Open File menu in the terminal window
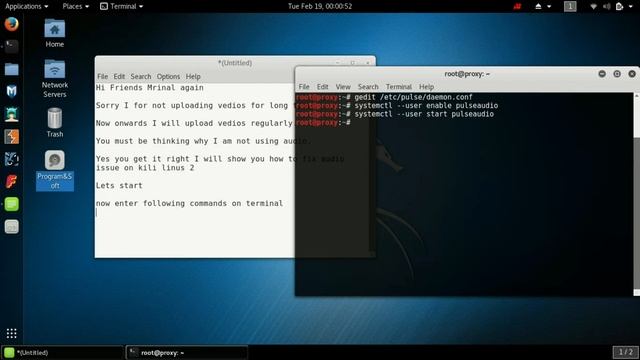 (304, 87)
